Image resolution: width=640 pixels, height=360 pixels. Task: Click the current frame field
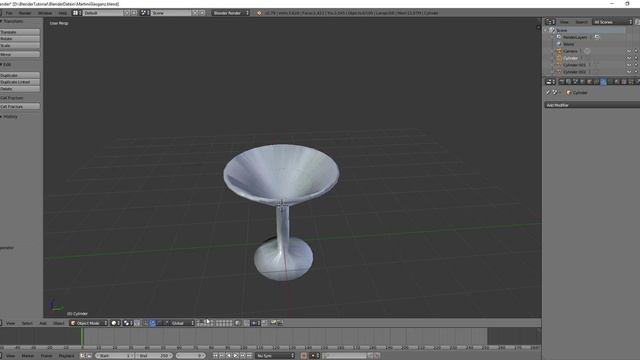191,356
